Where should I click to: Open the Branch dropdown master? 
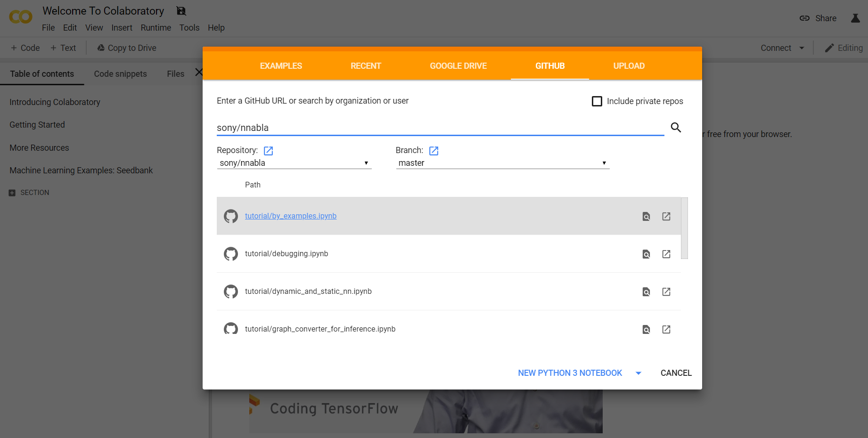tap(503, 163)
